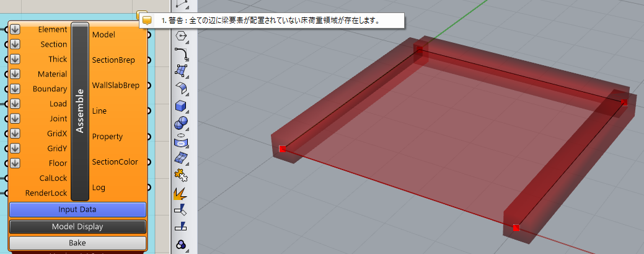Click the dark Assemble component name bar
The image size is (644, 254).
click(x=80, y=112)
